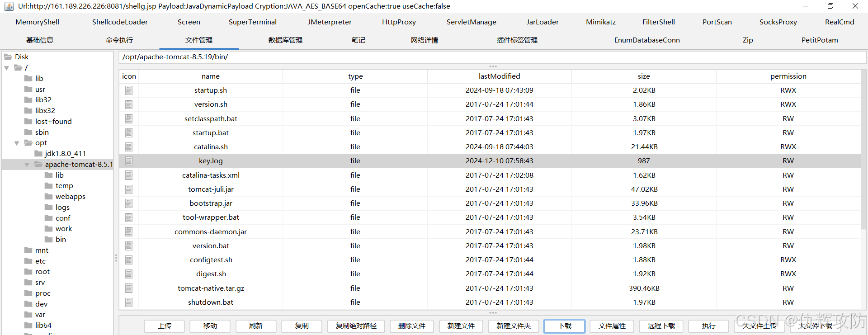Screen dimensions: 868x335
Task: Sort by the lastModified column header
Action: click(x=500, y=76)
